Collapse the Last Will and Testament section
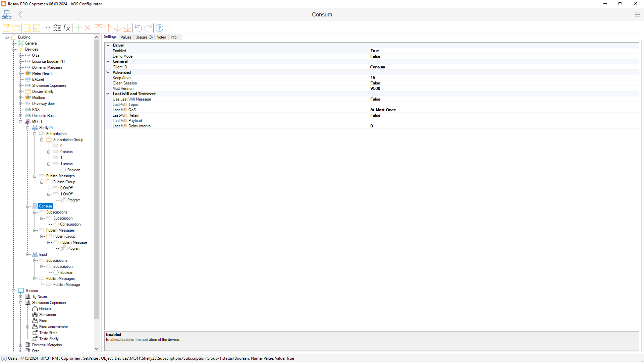Viewport: 644px width, 362px height. 108,94
